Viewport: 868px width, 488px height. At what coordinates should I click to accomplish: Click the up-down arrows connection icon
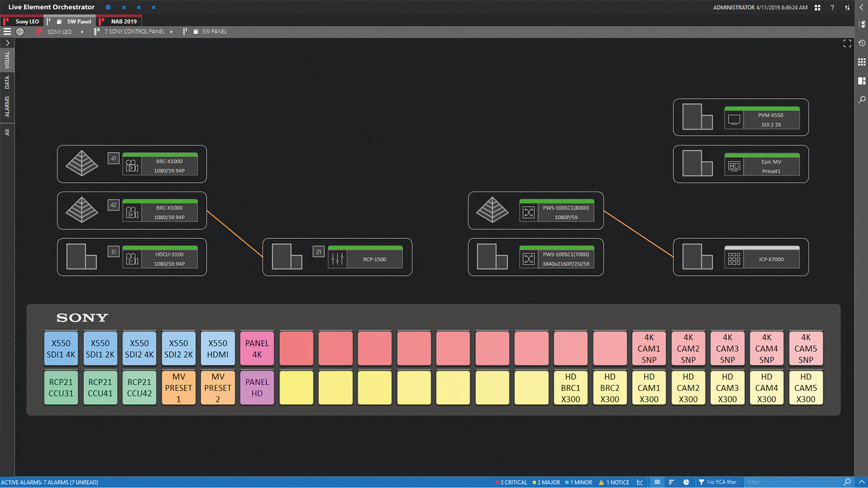pyautogui.click(x=847, y=8)
